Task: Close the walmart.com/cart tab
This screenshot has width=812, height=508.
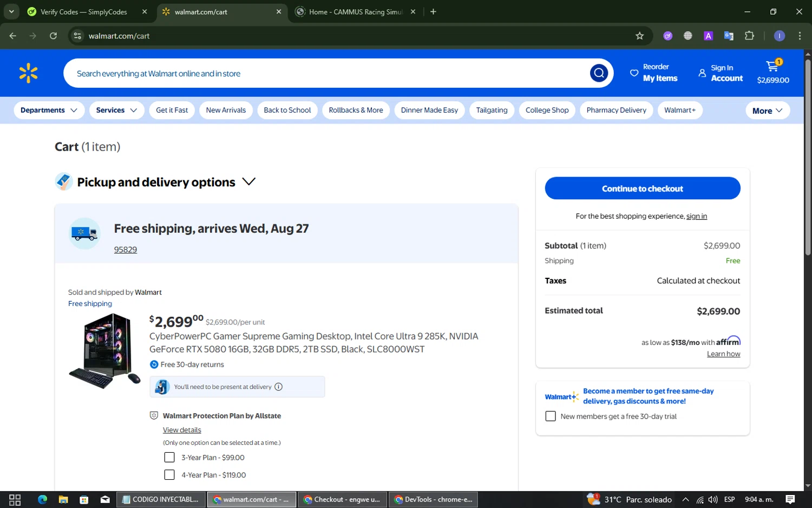Action: coord(279,11)
